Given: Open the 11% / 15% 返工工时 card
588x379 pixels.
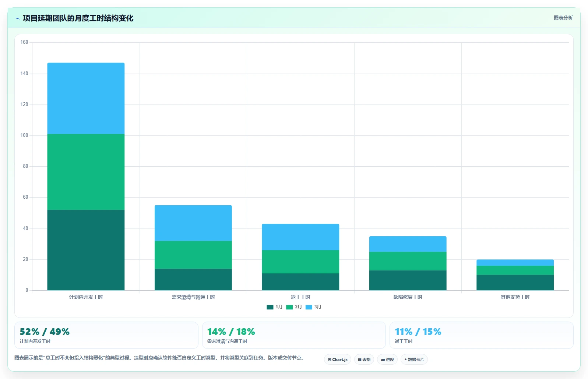Looking at the screenshot, I should tap(481, 335).
